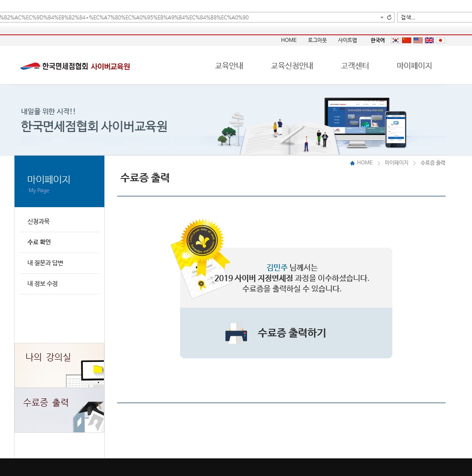Open the 교육안내 main menu
Viewport: 472px width, 476px height.
coord(229,66)
